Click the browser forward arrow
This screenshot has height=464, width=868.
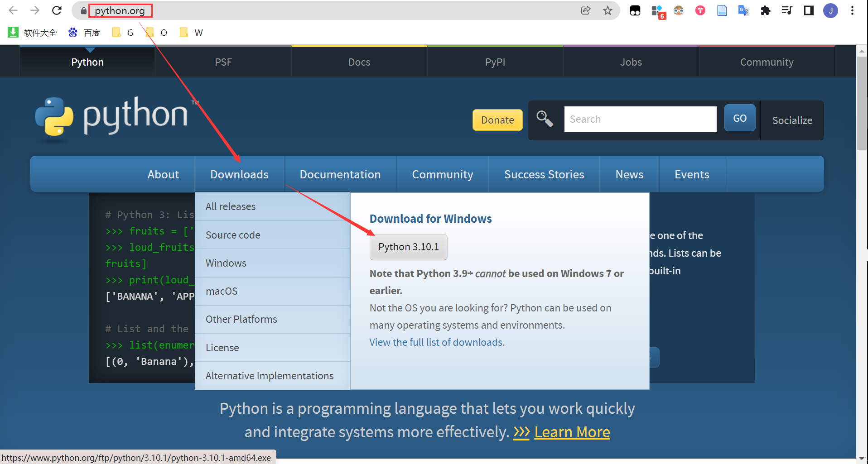[35, 10]
